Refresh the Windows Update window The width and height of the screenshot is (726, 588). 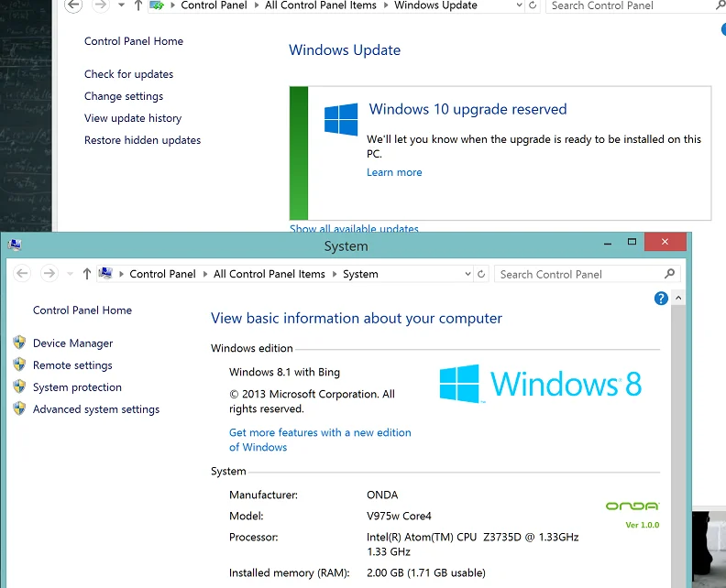533,5
